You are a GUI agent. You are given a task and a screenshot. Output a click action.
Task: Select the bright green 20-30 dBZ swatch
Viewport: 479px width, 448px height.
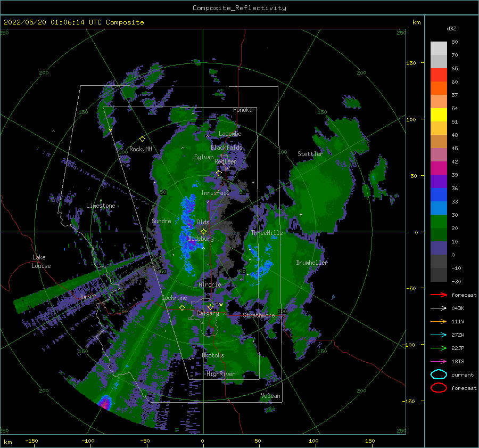tap(439, 222)
